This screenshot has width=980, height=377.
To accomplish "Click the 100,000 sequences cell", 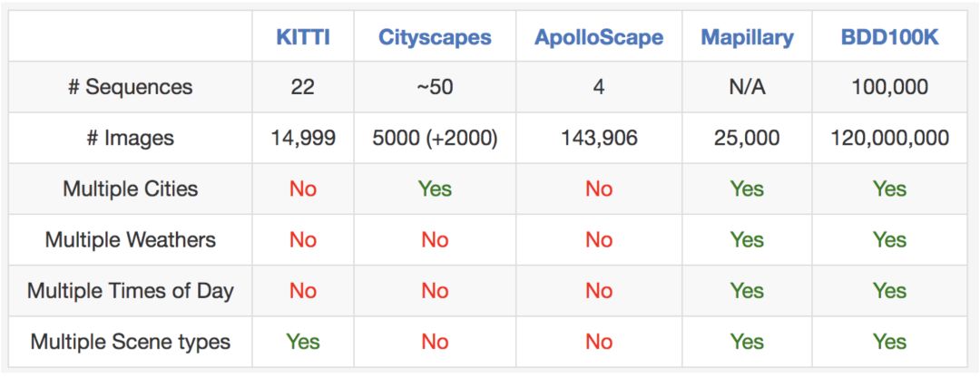I will tap(889, 87).
